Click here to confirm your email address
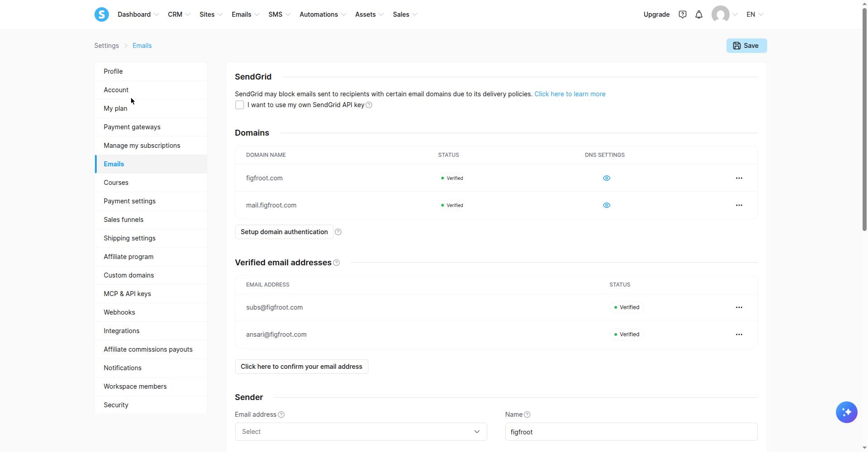Image resolution: width=868 pixels, height=452 pixels. click(x=302, y=367)
